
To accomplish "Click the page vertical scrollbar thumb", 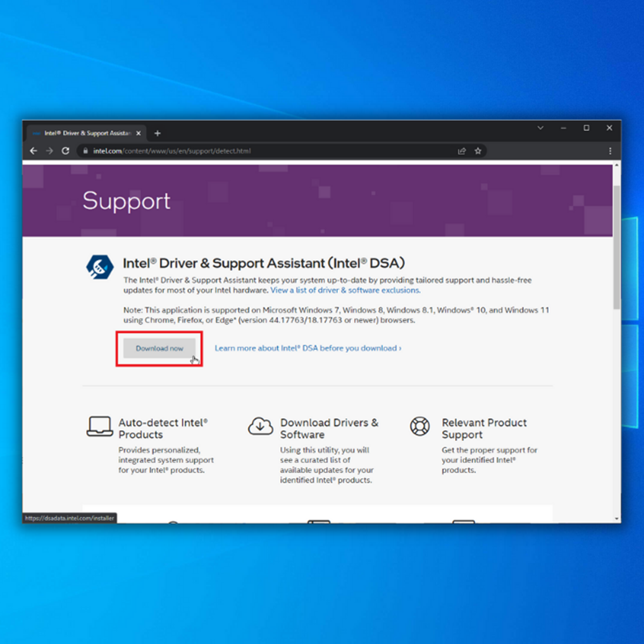I will (616, 247).
